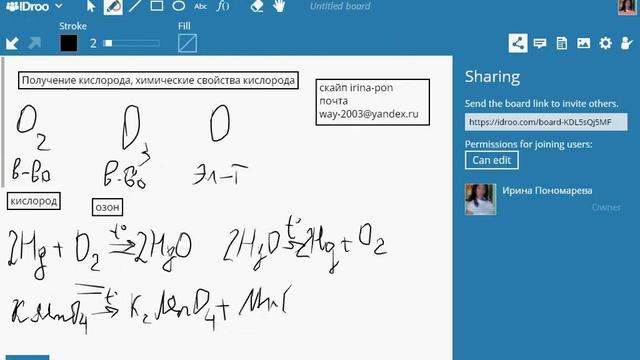The width and height of the screenshot is (640, 360).
Task: Click Ирина Пономарева user avatar
Action: (x=480, y=199)
